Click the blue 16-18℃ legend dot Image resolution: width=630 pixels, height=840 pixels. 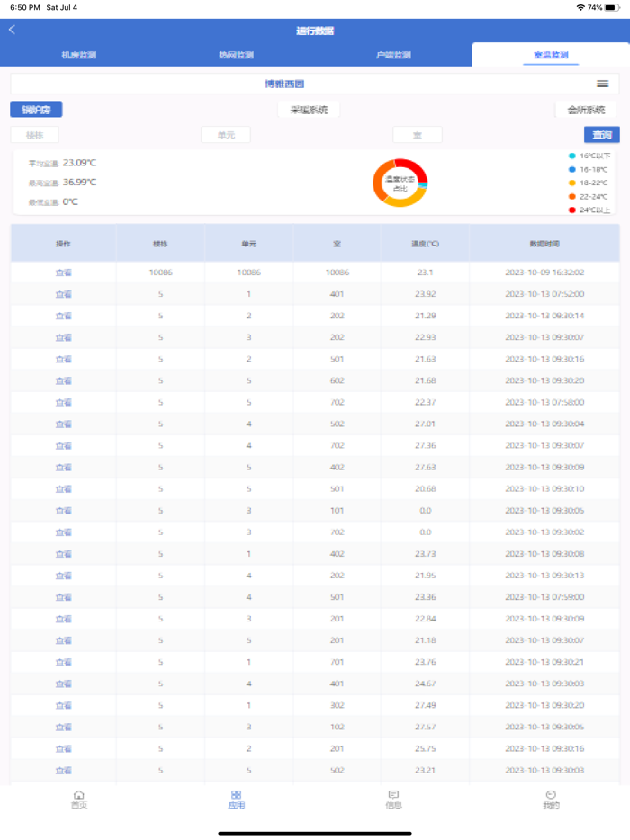572,169
